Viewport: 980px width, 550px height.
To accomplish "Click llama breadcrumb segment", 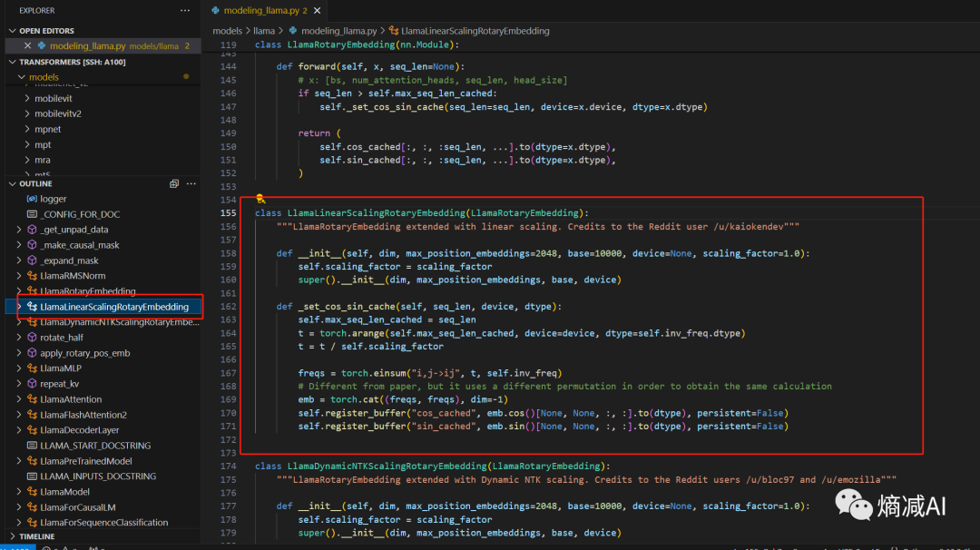I will (x=264, y=31).
